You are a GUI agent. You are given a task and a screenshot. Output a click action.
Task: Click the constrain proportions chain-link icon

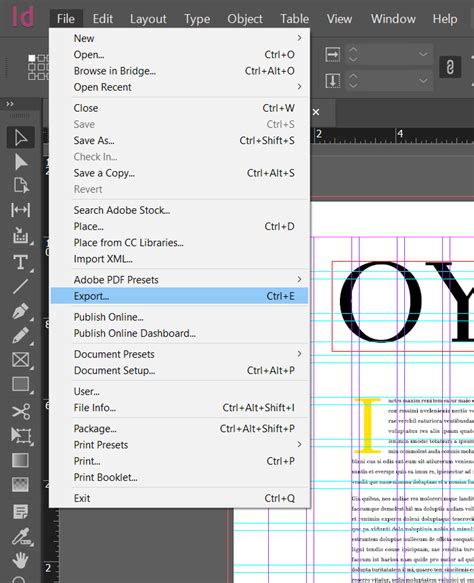tap(450, 67)
